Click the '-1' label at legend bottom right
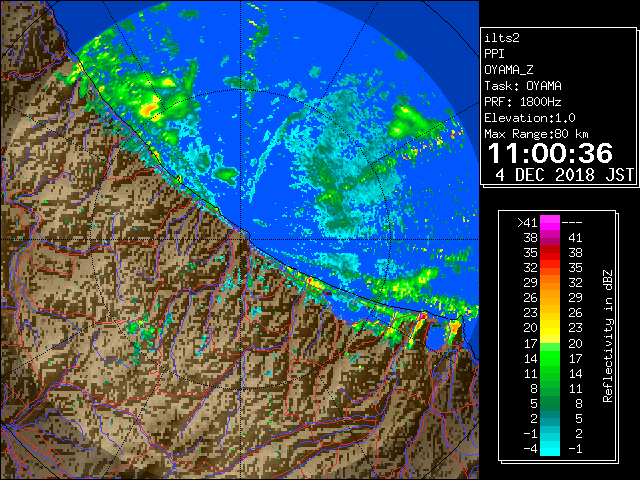The image size is (640, 480). (575, 449)
